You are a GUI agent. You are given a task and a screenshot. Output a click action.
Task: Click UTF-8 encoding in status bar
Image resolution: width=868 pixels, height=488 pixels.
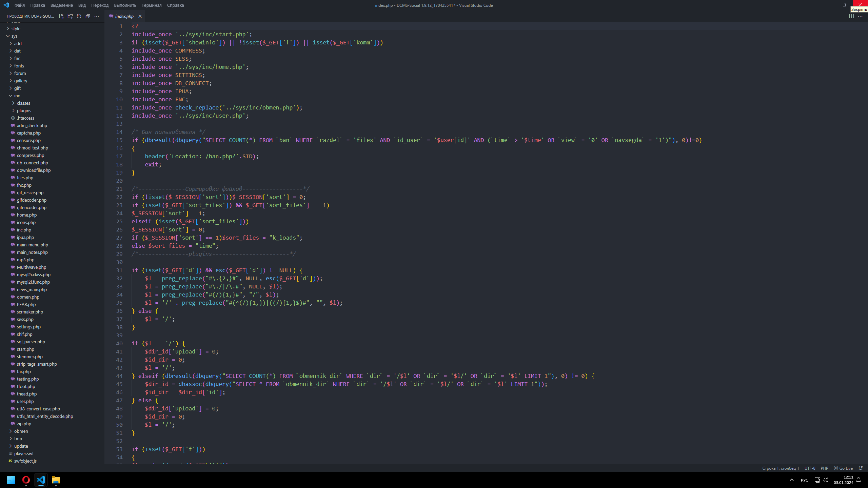coord(810,468)
